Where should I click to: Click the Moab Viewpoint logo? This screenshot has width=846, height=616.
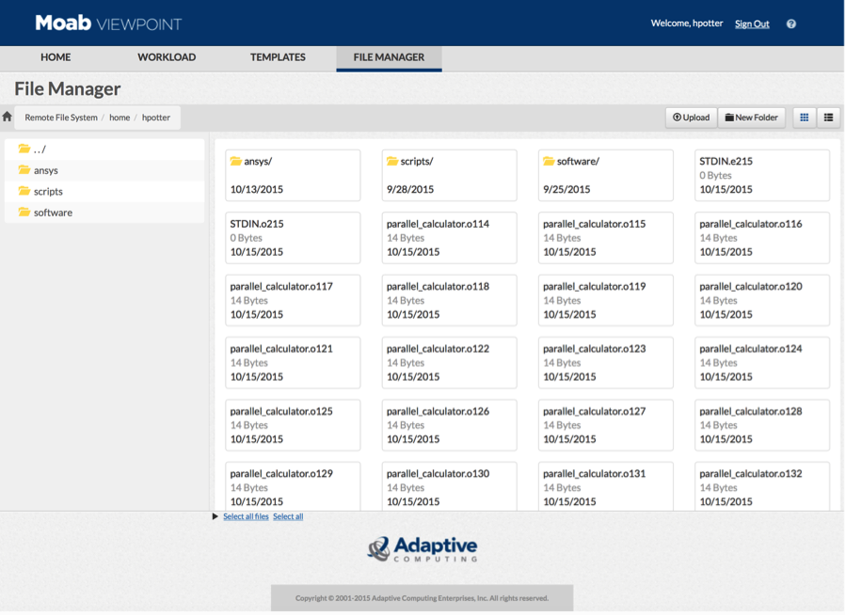point(108,24)
